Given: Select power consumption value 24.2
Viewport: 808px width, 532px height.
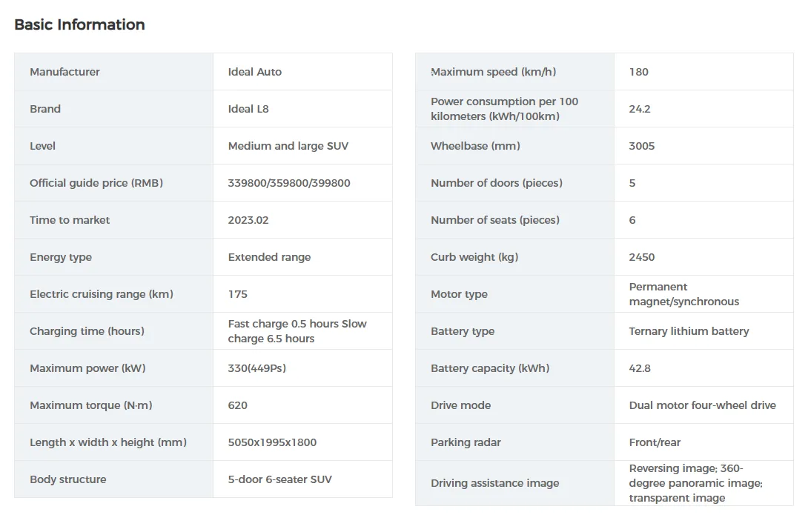Looking at the screenshot, I should click(x=639, y=109).
